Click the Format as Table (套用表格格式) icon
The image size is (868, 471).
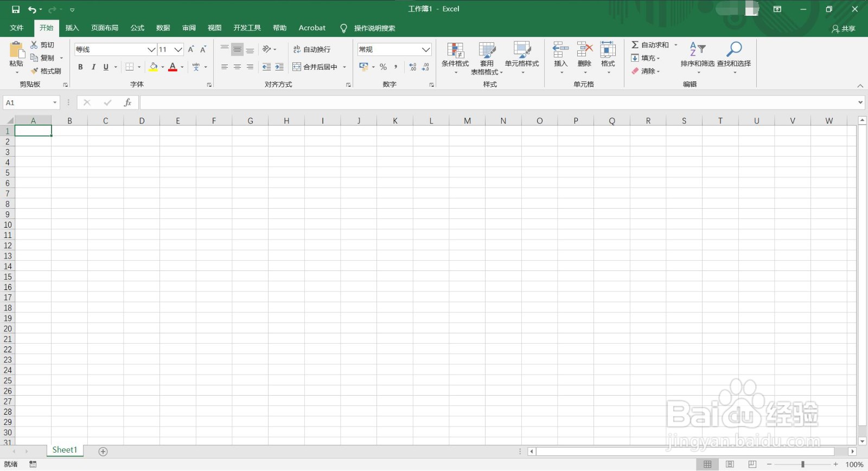click(487, 50)
